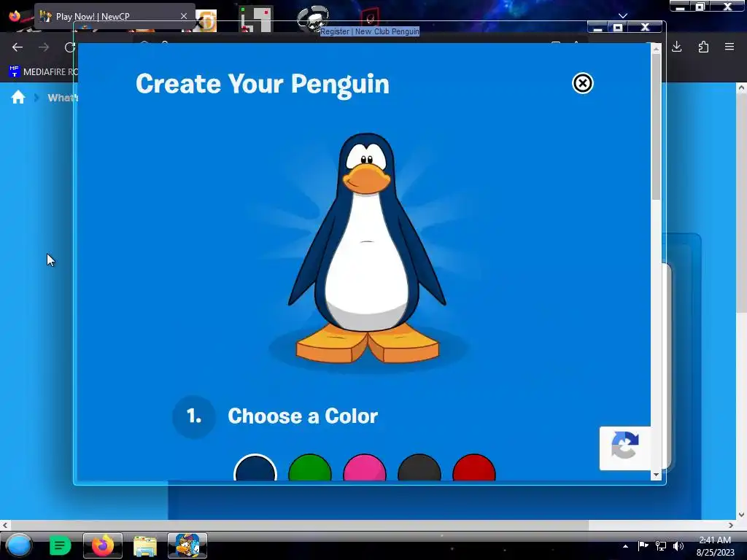This screenshot has width=747, height=560.
Task: Click dialog scrollbar down arrow
Action: point(656,475)
